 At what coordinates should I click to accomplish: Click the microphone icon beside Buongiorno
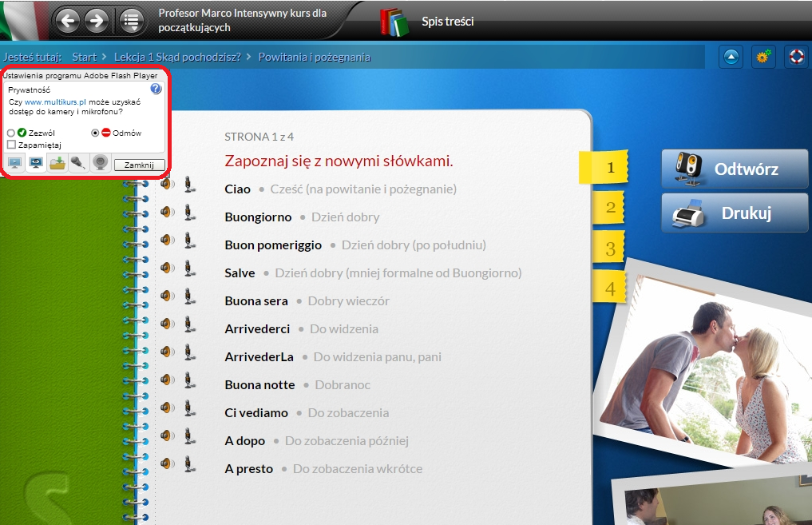coord(189,213)
